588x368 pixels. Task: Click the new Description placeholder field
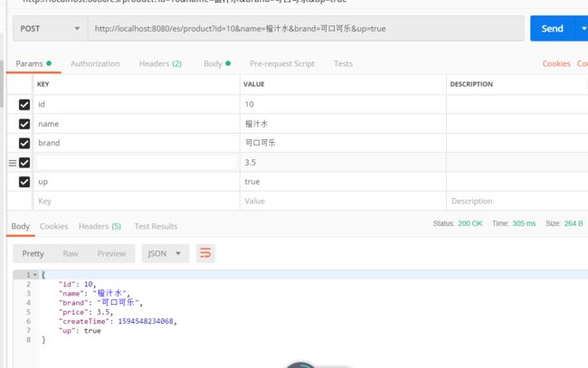517,202
